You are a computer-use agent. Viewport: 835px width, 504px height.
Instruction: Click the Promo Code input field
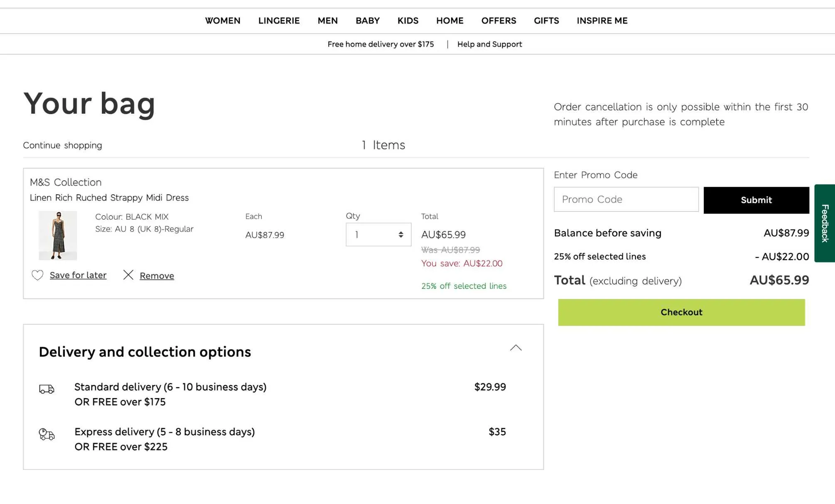(626, 199)
